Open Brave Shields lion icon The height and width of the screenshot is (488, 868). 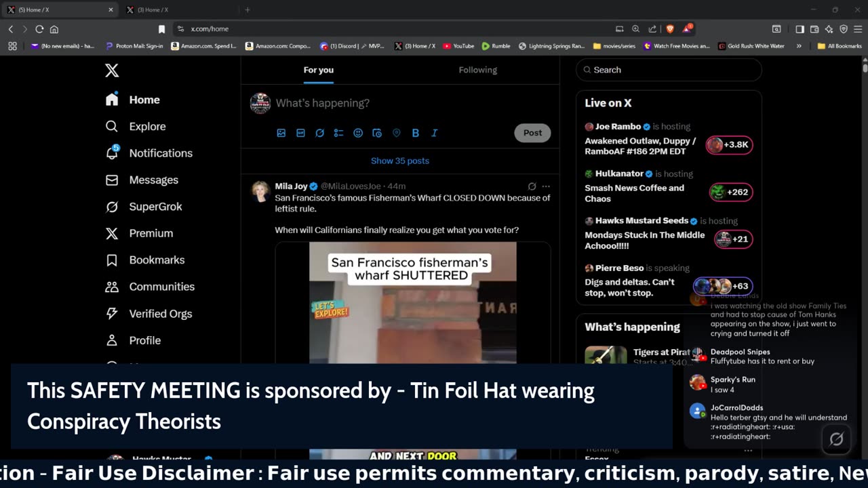pos(670,29)
